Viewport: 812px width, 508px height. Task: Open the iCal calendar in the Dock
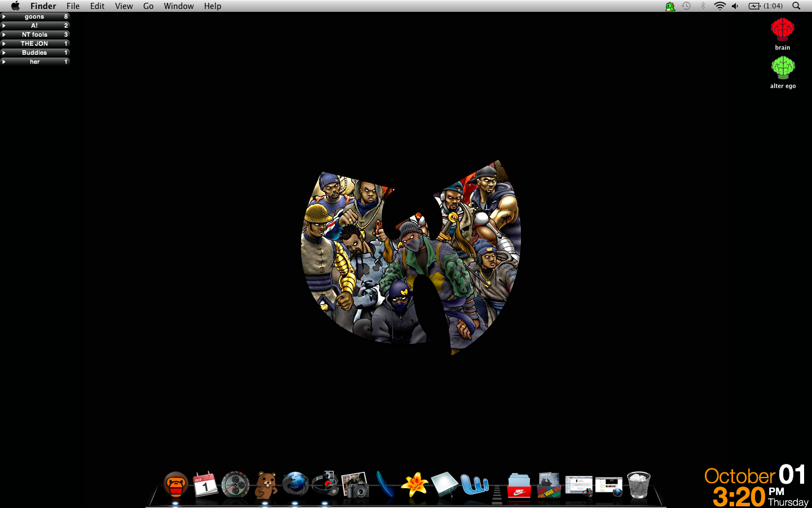tap(205, 484)
